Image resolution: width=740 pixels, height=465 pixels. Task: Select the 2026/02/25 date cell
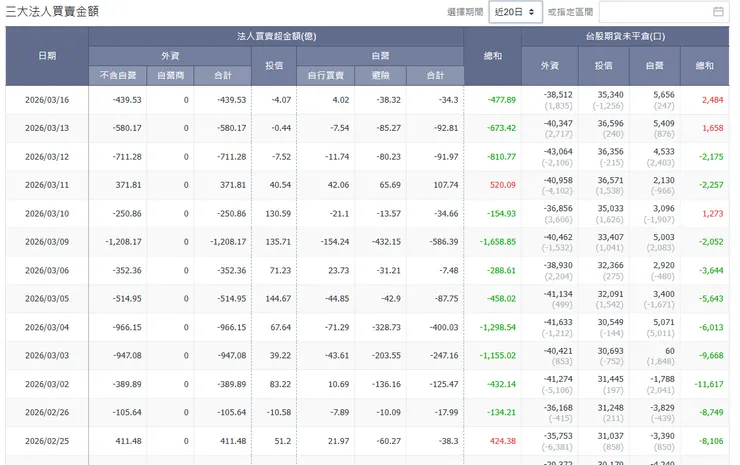pyautogui.click(x=47, y=441)
